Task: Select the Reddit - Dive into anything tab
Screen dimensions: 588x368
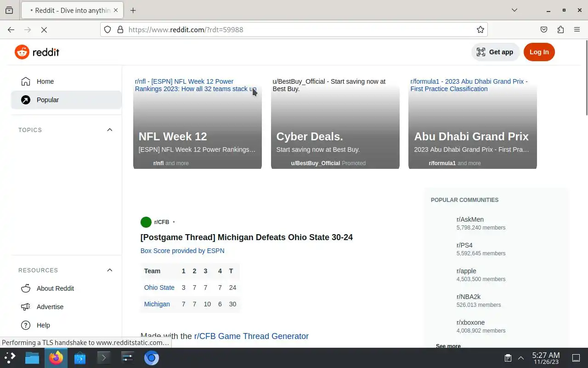Action: point(71,10)
